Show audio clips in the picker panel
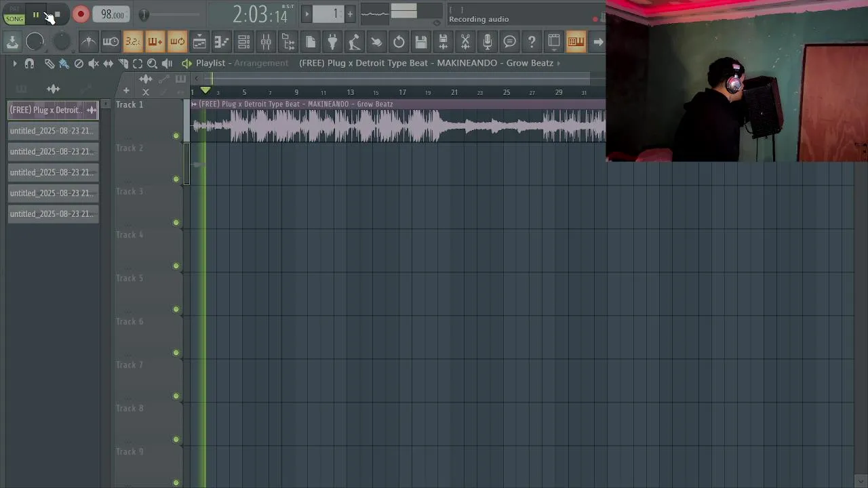The image size is (868, 488). coord(53,89)
